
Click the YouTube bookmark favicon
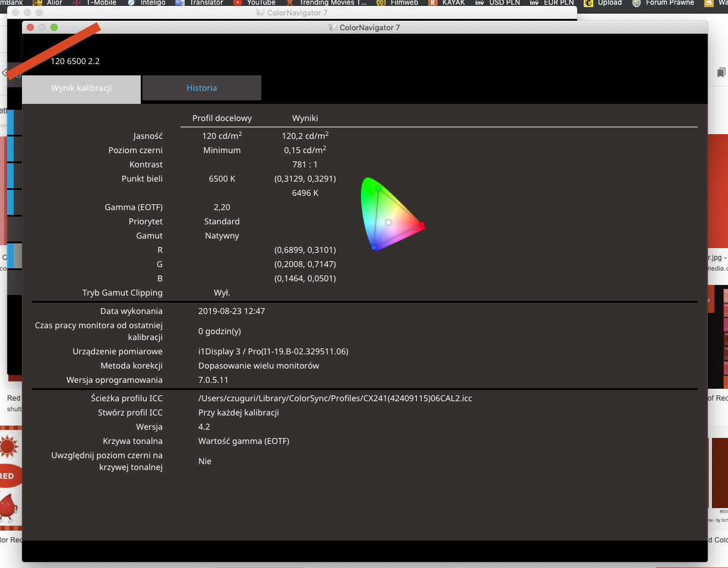pyautogui.click(x=237, y=3)
